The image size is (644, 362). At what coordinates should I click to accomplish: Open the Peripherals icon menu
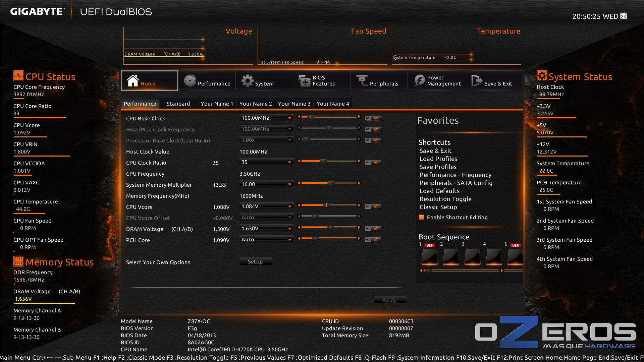click(x=362, y=81)
